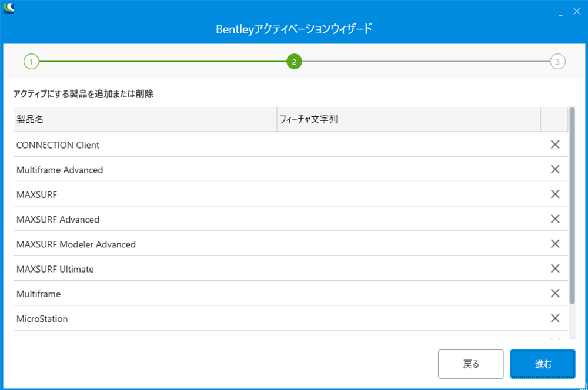
Task: Click the フィーチャ文字列 column header
Action: tap(409, 119)
